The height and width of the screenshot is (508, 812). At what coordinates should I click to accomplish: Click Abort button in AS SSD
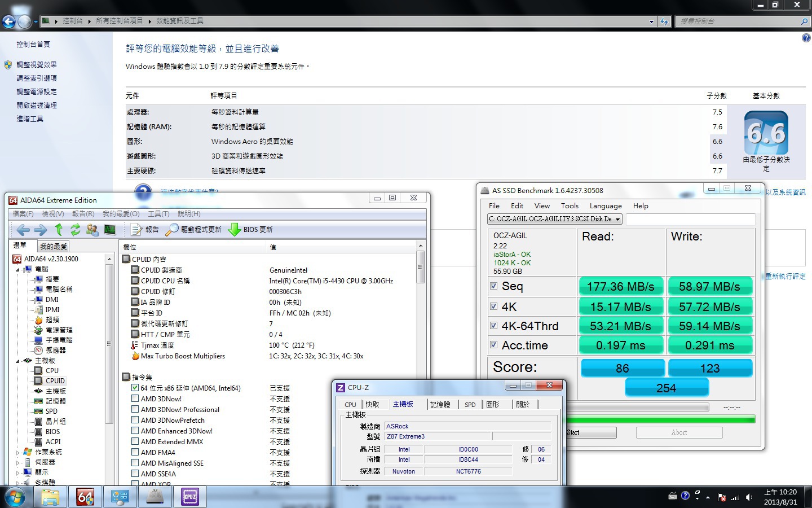(x=679, y=432)
